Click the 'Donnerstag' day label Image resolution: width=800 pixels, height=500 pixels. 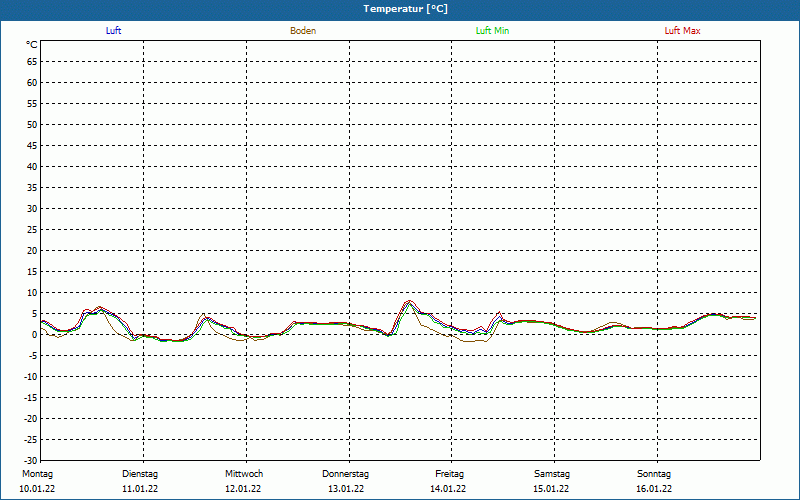[345, 474]
